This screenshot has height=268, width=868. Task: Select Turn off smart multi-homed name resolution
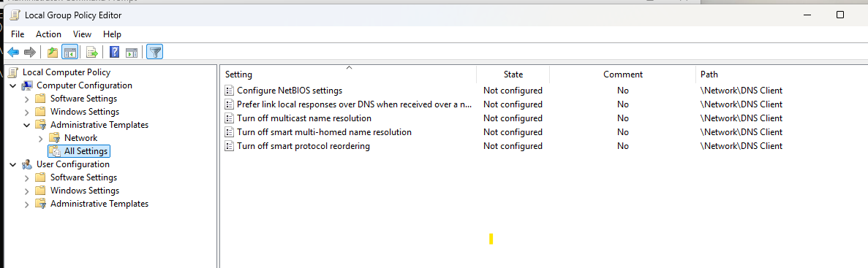pyautogui.click(x=325, y=133)
